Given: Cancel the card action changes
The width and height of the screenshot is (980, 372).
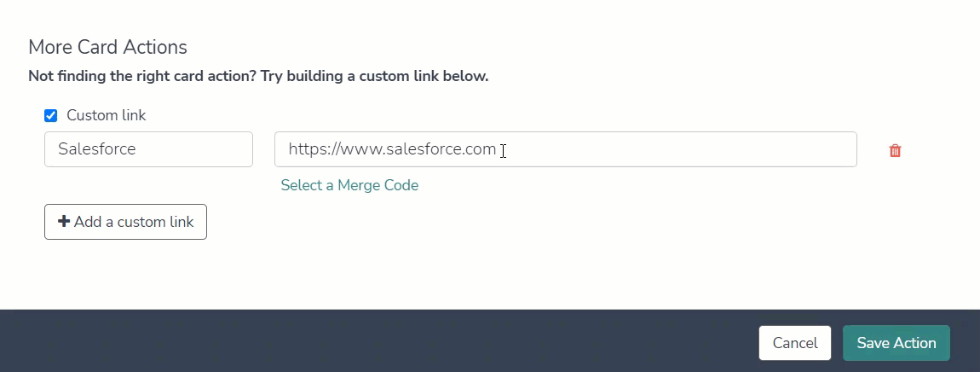Looking at the screenshot, I should coord(795,343).
